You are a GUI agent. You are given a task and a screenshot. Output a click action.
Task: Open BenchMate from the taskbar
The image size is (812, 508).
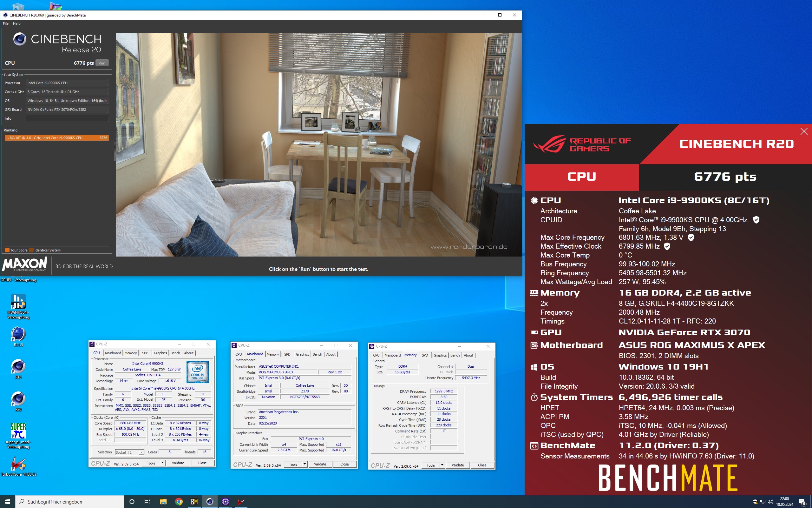(x=194, y=502)
